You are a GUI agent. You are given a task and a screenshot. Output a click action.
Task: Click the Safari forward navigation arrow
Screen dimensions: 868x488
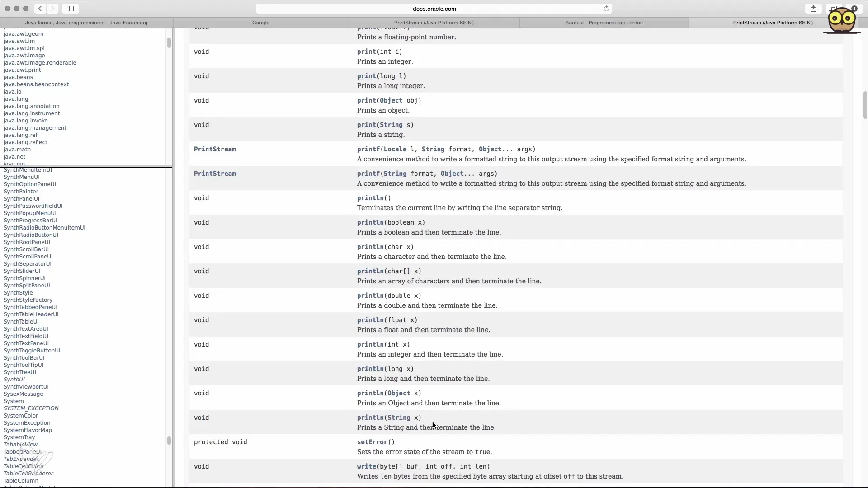[x=52, y=9]
